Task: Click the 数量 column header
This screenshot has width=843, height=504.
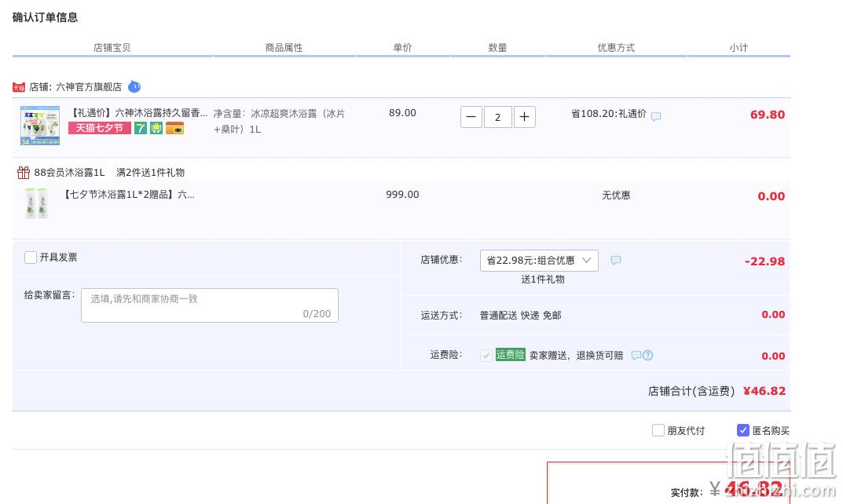Action: (497, 48)
